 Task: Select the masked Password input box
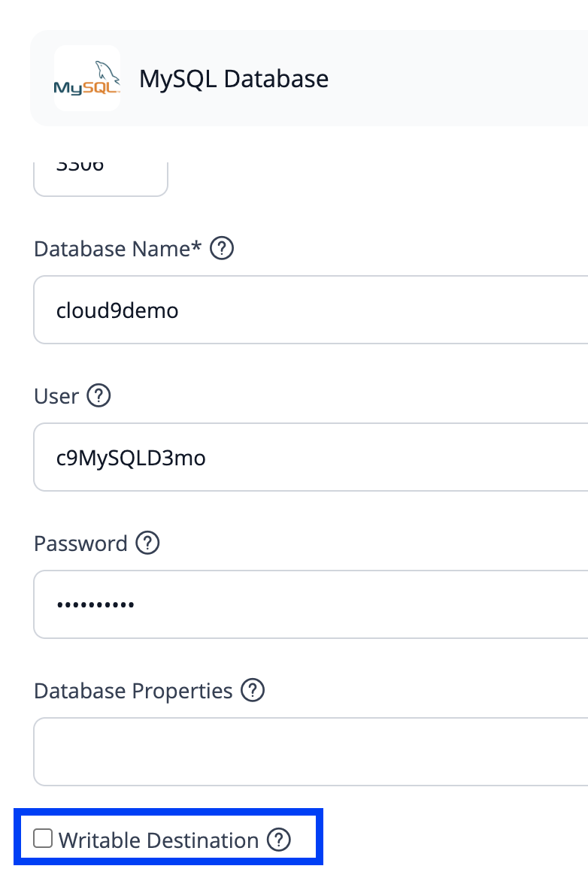[x=311, y=604]
